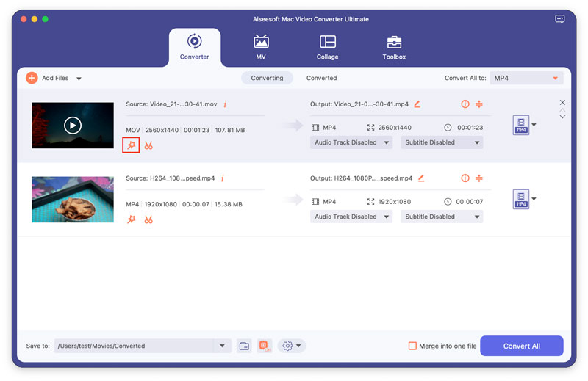
Task: Open Subtitle dropdown for 2560x1440 video
Action: pyautogui.click(x=442, y=142)
